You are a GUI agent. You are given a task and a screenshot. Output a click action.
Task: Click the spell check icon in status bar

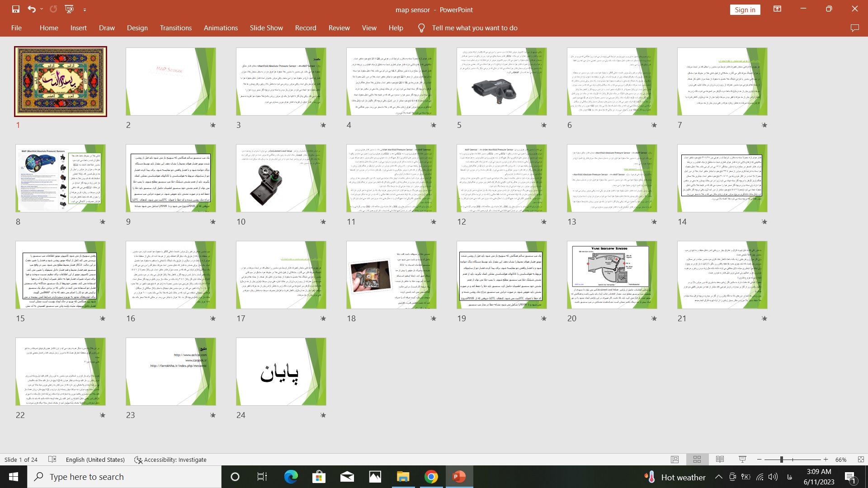coord(52,460)
